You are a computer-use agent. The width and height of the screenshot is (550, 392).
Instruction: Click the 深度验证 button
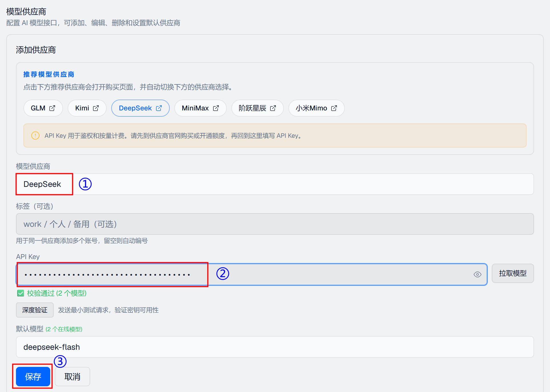click(35, 310)
